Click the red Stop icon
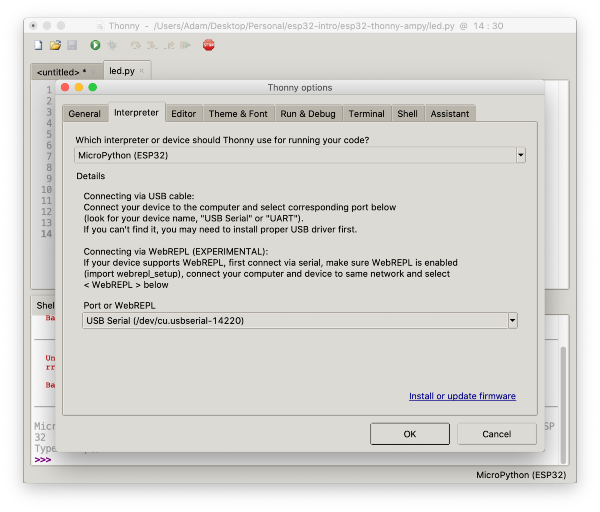This screenshot has height=512, width=600. click(x=209, y=45)
